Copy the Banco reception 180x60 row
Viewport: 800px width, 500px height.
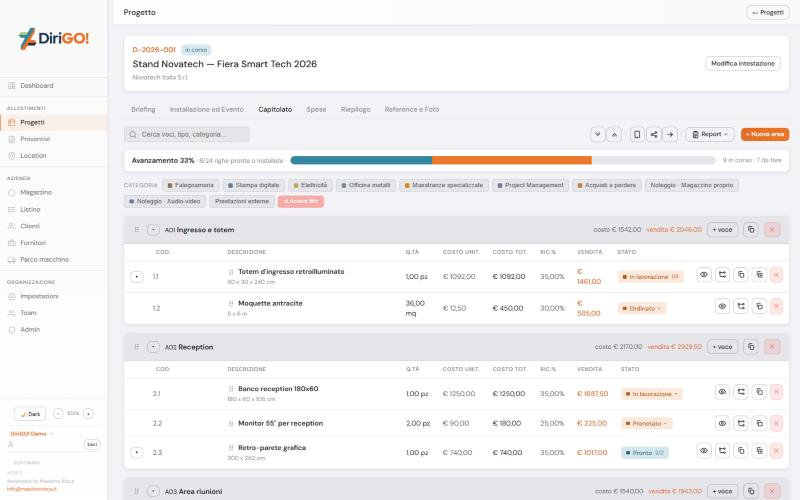[x=759, y=392]
